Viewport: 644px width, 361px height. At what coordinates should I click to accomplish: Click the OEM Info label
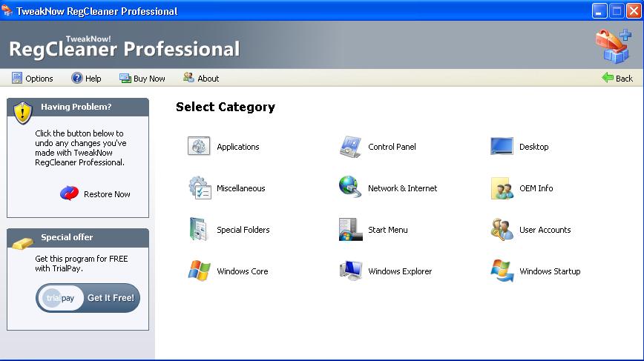pos(536,188)
